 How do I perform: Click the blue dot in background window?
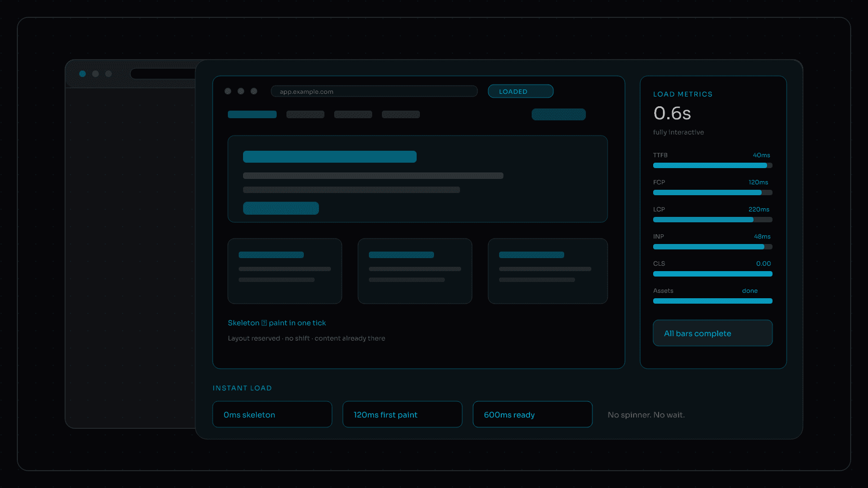(82, 74)
